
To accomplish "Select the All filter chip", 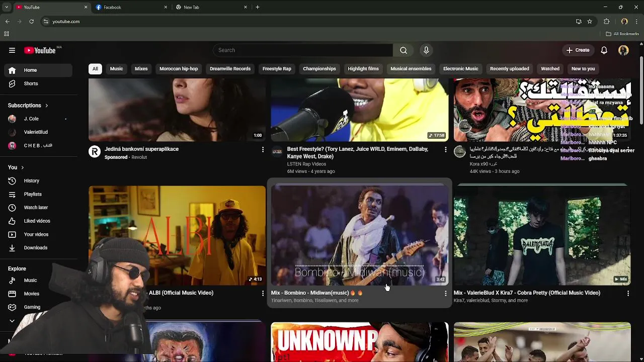I will 95,69.
